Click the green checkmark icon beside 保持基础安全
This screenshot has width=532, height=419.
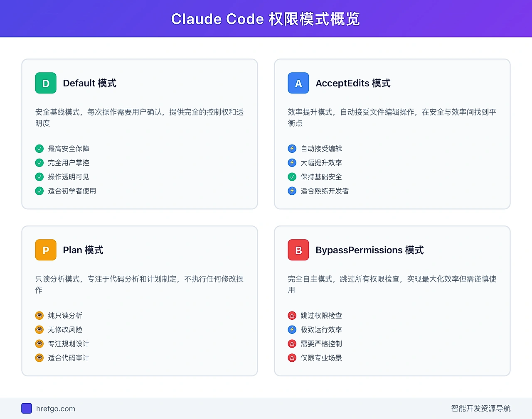(x=292, y=177)
